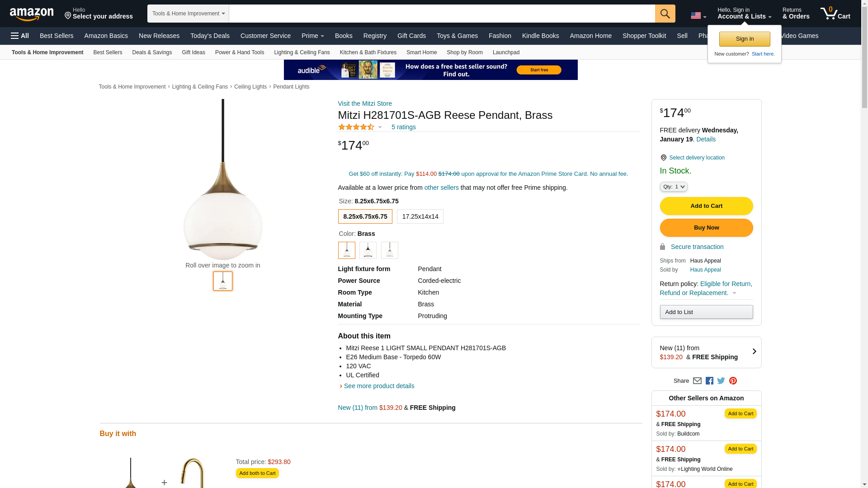Expand the Tools & Home Improvement search category dropdown
This screenshot has height=488, width=868.
[x=188, y=14]
